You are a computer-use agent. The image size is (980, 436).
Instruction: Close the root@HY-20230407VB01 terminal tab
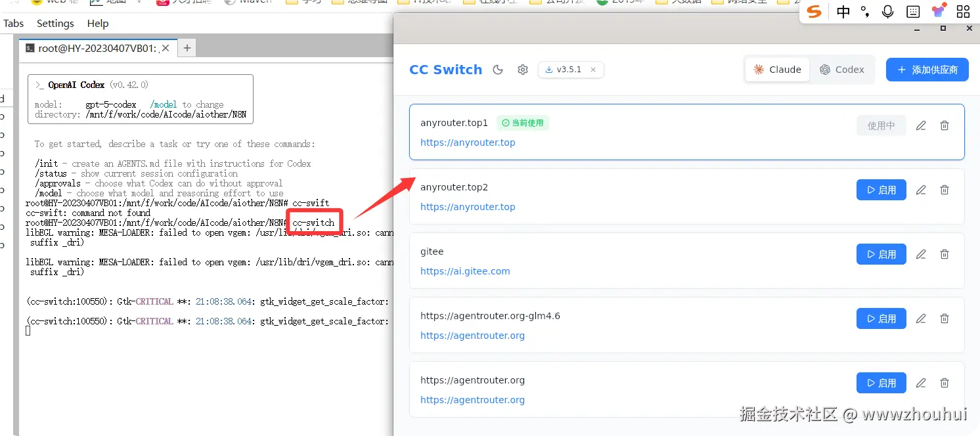[166, 48]
